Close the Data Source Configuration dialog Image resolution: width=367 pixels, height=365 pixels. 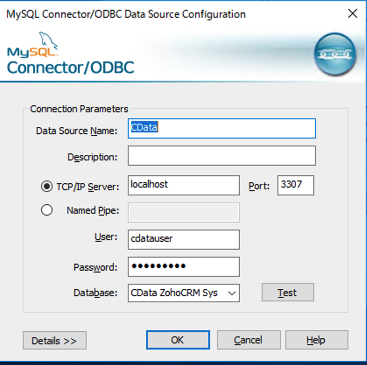pyautogui.click(x=352, y=14)
